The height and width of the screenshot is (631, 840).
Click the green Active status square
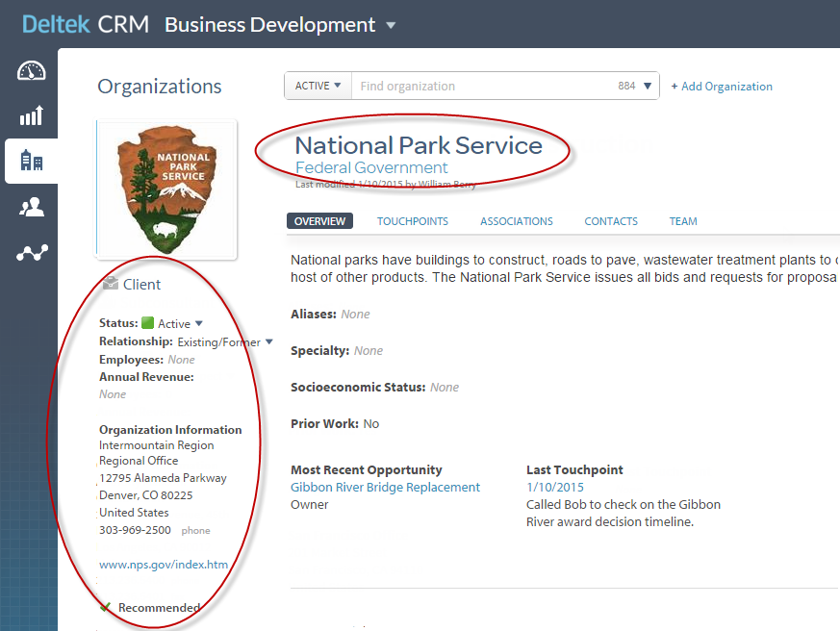(148, 324)
